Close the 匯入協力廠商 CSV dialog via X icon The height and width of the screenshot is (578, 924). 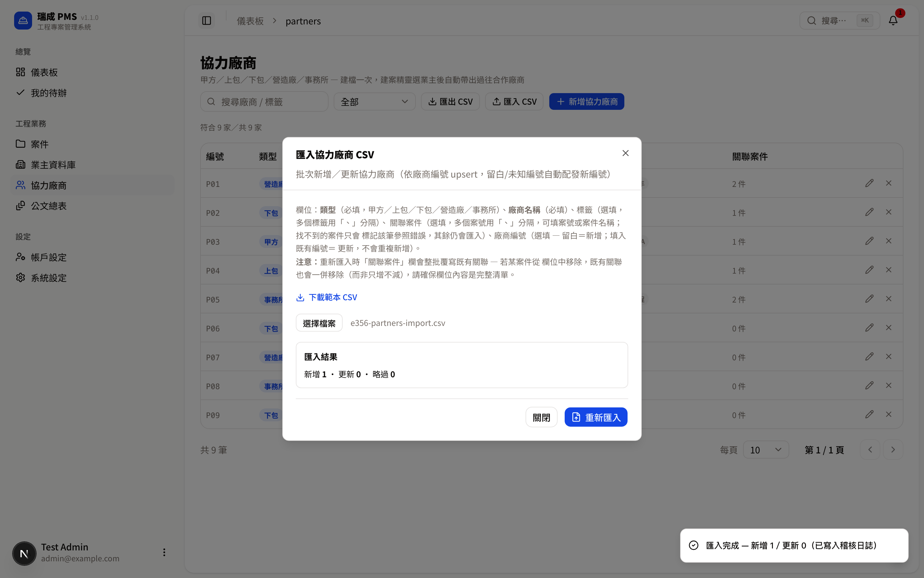click(x=625, y=153)
